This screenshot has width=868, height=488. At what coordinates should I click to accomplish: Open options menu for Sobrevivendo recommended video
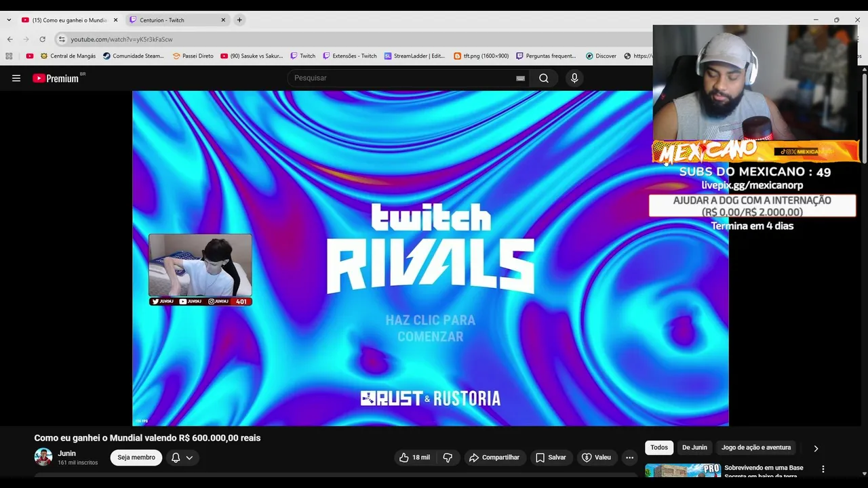(x=823, y=469)
